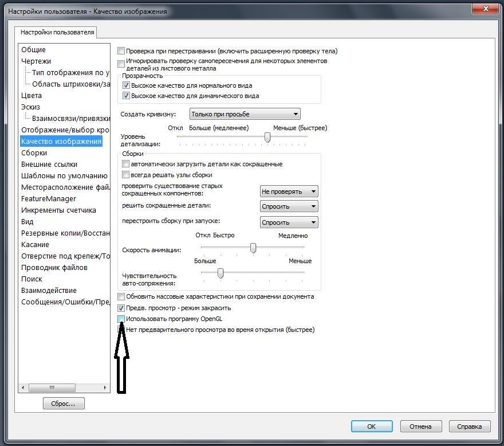Open the 'Только при просьбе' curvature dropdown
Viewport: 504px width, 446px height.
(x=245, y=114)
